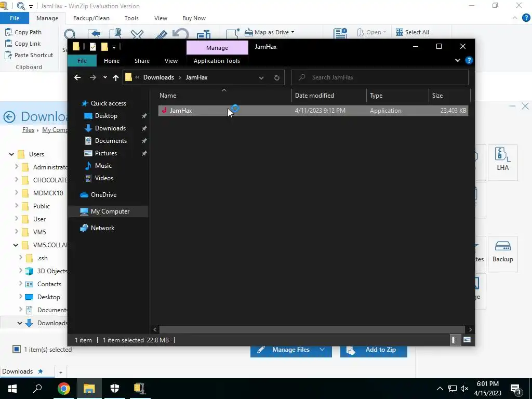Open the Explorer View ribbon tab
This screenshot has height=399, width=532.
[171, 61]
